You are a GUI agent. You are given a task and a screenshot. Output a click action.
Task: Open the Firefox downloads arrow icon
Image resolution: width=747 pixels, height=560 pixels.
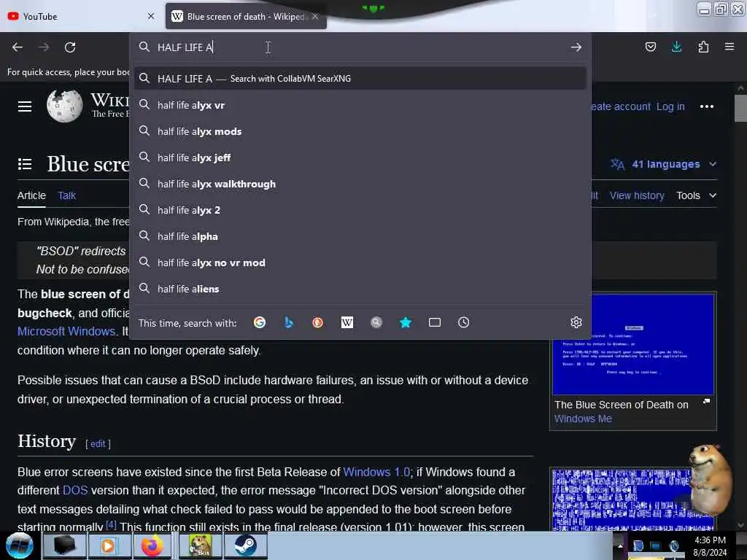[x=676, y=47]
